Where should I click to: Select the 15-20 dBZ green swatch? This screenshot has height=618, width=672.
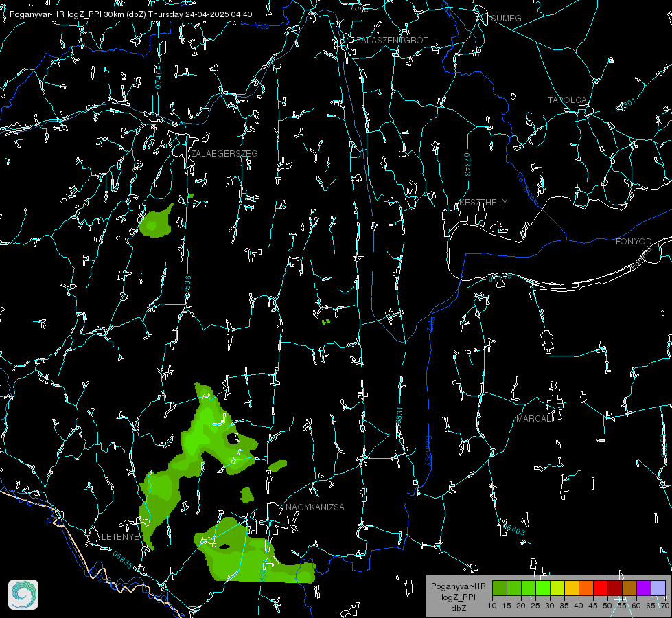(x=514, y=588)
